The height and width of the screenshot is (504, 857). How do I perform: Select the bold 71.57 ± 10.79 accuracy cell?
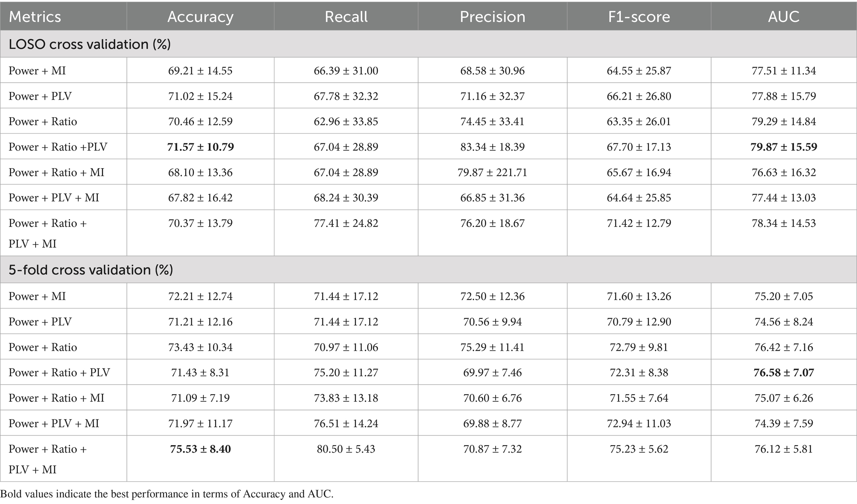200,147
